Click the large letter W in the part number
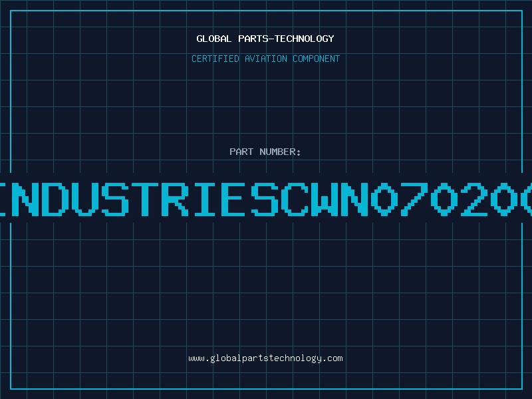 324,199
